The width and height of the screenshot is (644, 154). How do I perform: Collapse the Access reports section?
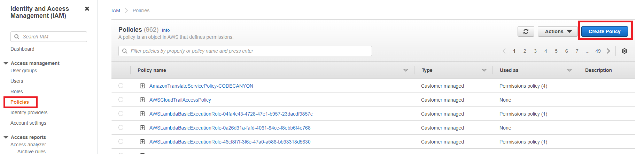(x=6, y=137)
